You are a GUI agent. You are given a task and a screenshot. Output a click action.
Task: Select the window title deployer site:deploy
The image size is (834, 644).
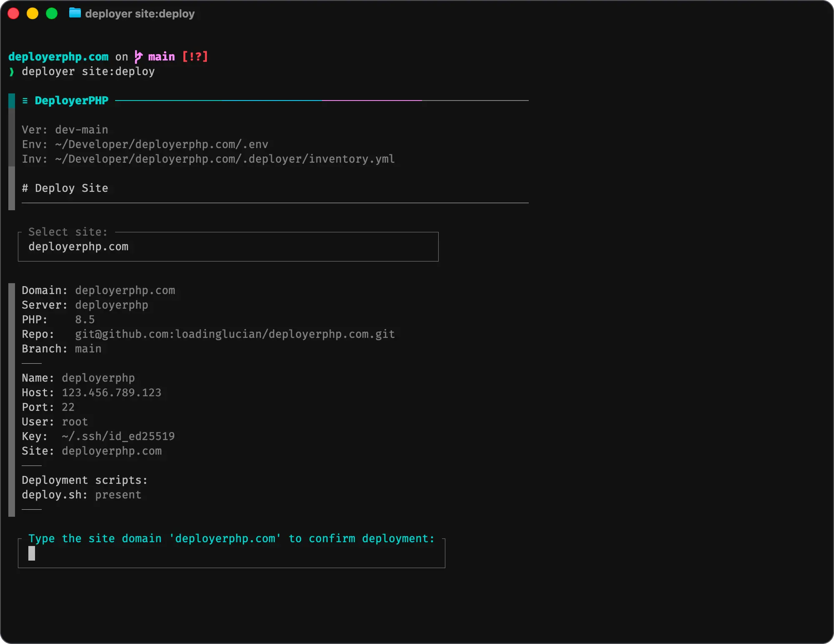click(x=140, y=13)
